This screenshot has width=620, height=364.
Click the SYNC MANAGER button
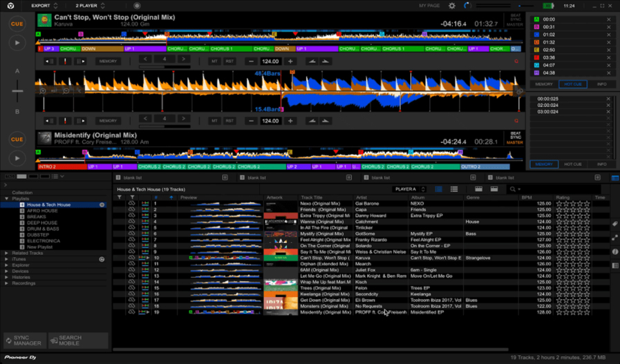coord(26,341)
